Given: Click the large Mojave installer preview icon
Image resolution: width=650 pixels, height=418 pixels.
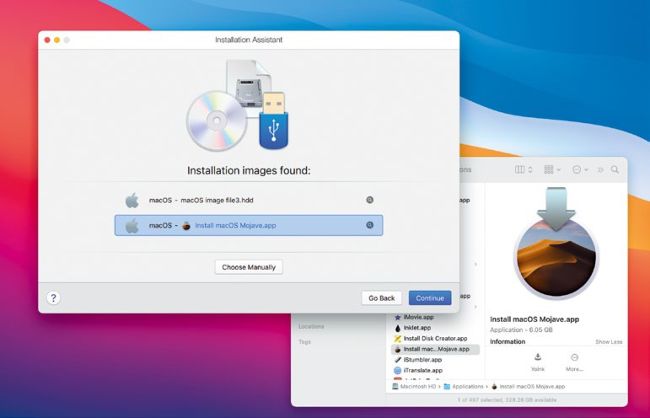Looking at the screenshot, I should click(x=556, y=248).
